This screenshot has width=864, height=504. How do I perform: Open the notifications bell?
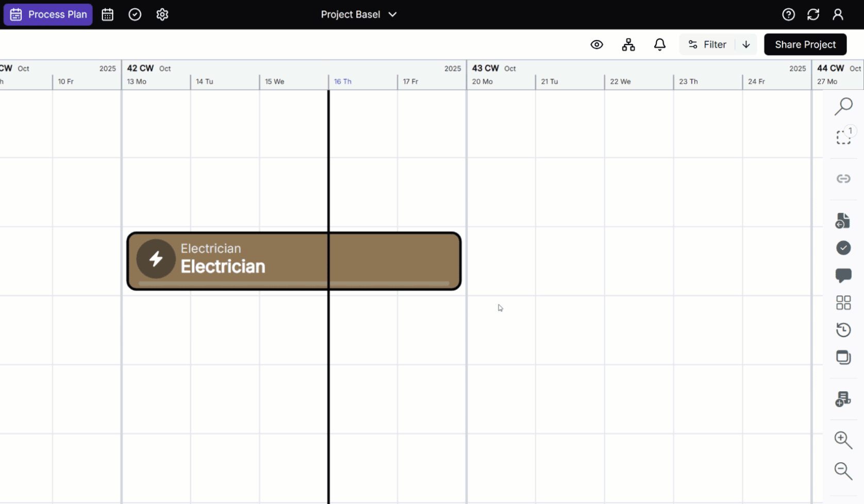[x=660, y=44]
